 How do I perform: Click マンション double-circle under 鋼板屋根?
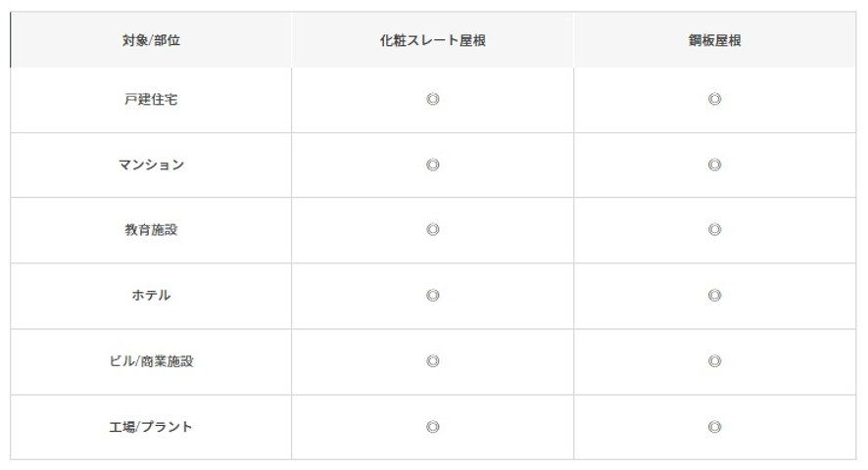click(714, 164)
